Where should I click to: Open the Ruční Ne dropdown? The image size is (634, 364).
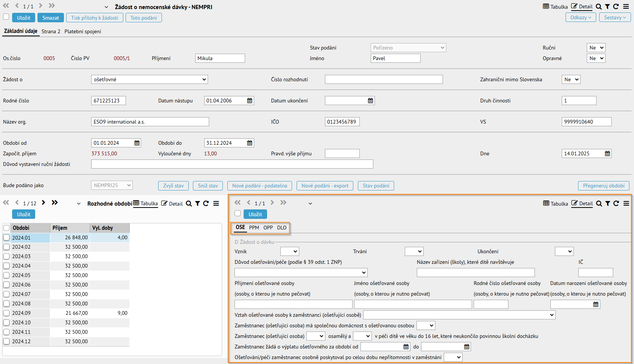point(596,48)
